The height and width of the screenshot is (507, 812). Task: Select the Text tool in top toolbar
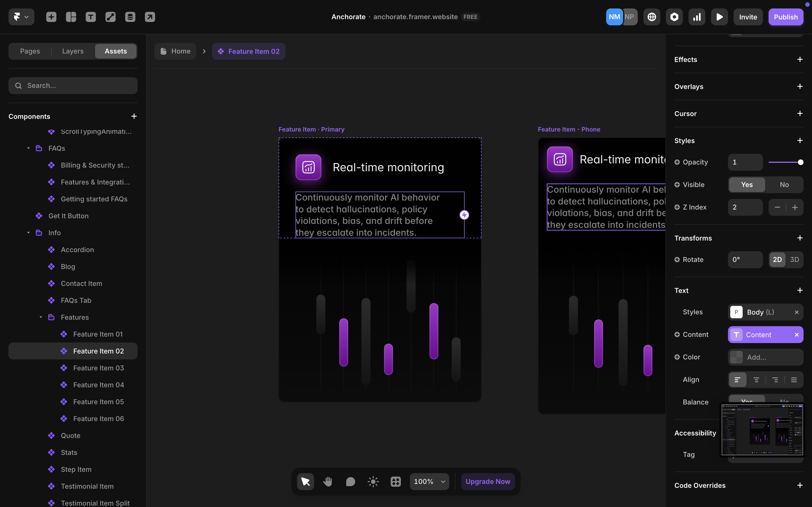point(91,17)
